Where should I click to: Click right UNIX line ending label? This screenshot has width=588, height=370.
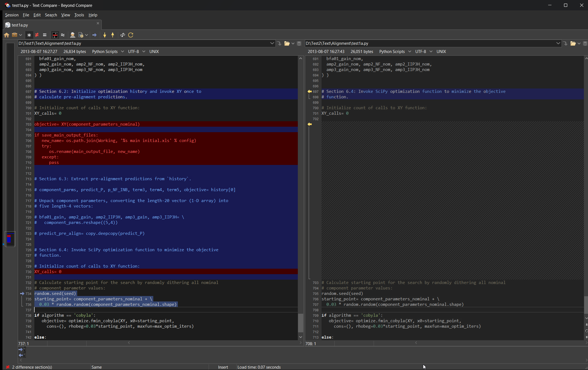tap(441, 52)
